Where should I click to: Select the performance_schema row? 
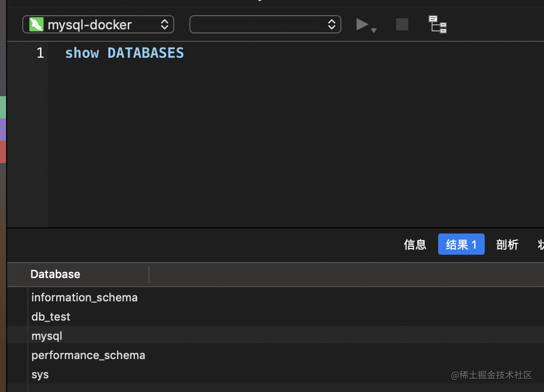[x=276, y=355]
